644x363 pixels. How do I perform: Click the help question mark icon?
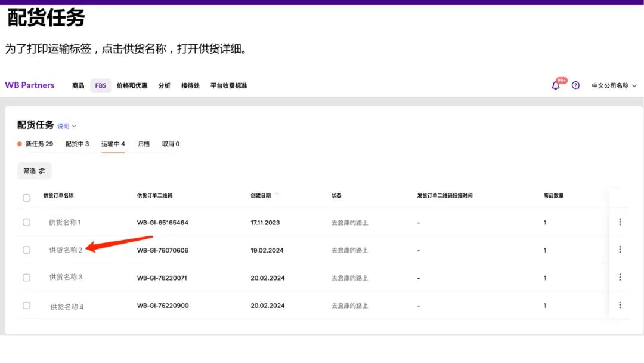coord(575,85)
